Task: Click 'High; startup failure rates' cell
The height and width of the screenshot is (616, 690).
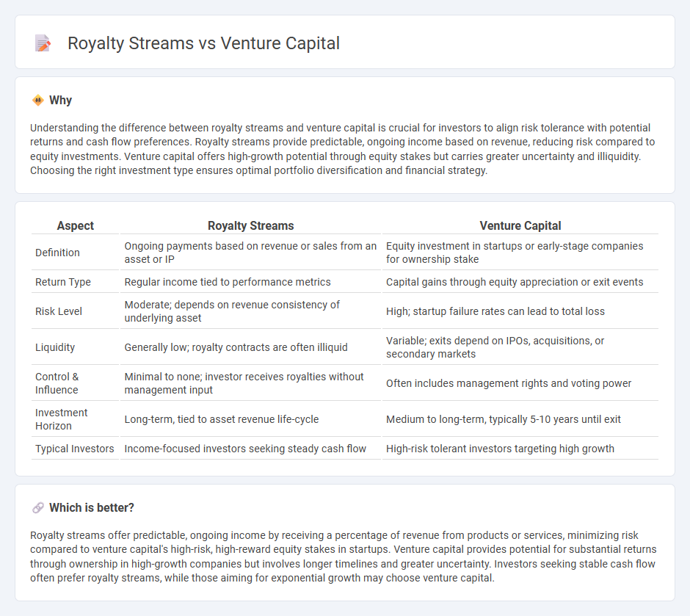Action: tap(520, 311)
